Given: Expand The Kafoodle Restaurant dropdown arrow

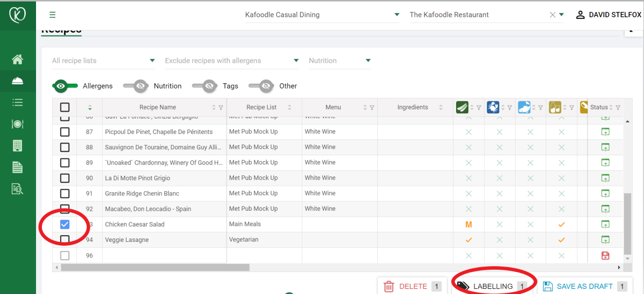Looking at the screenshot, I should 561,15.
